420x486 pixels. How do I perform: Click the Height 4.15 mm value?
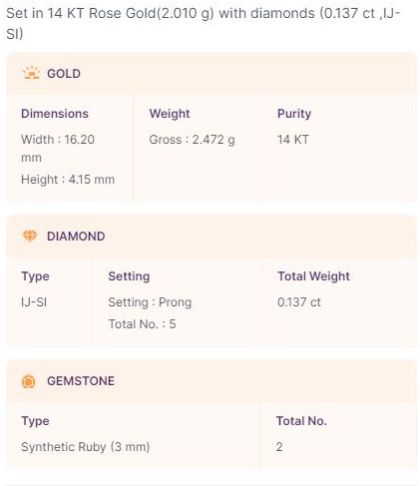68,179
